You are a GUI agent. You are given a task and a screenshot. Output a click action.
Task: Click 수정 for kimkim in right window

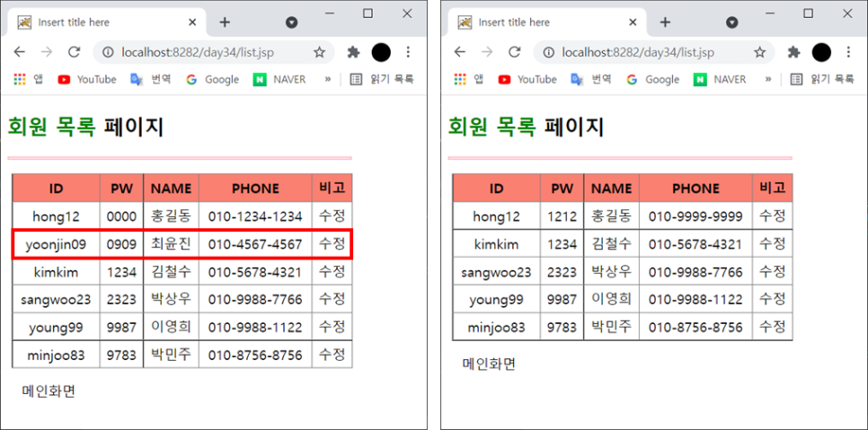[x=773, y=243]
